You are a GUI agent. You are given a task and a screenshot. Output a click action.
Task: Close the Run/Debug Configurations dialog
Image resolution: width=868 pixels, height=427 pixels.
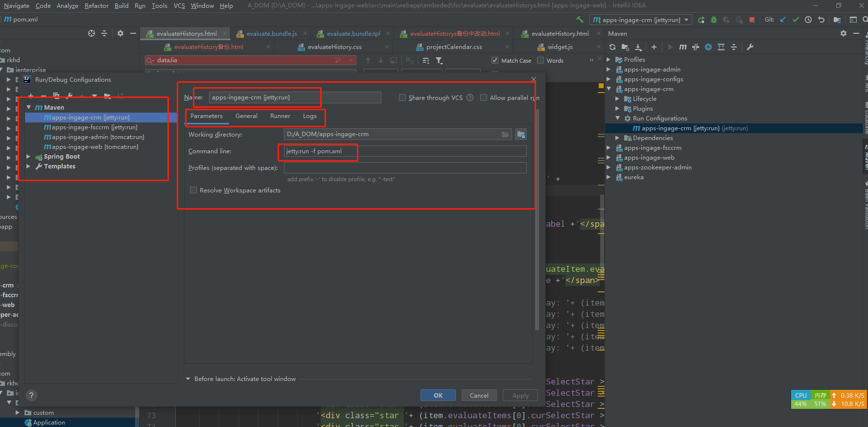[x=534, y=79]
